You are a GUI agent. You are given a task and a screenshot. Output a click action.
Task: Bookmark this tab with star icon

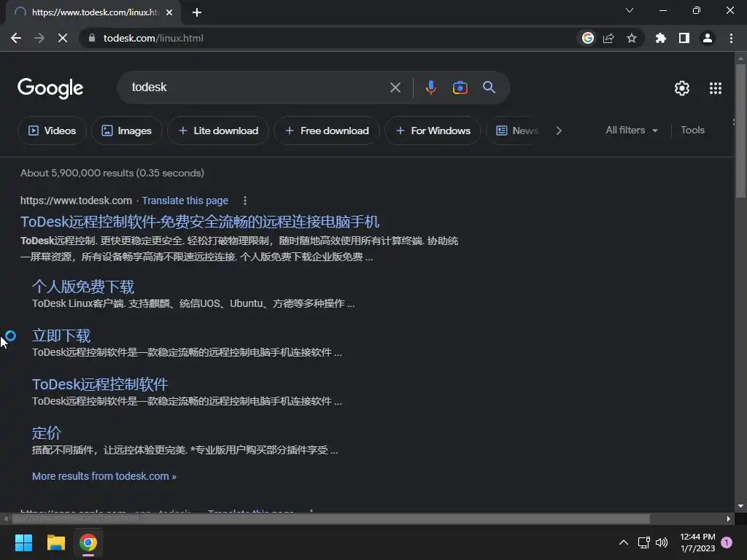pyautogui.click(x=632, y=38)
